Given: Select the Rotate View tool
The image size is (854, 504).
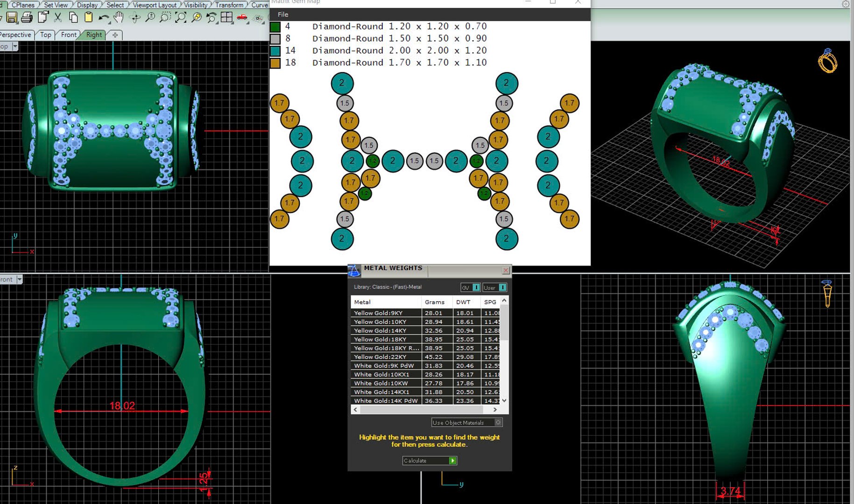Looking at the screenshot, I should 135,18.
